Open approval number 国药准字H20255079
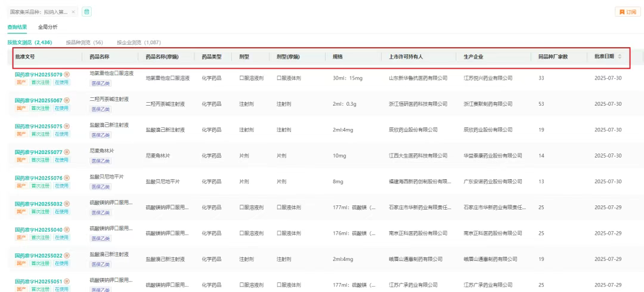 point(39,75)
